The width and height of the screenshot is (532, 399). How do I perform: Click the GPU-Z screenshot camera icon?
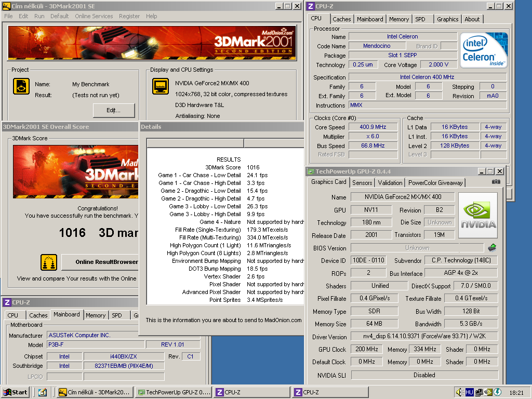(496, 182)
